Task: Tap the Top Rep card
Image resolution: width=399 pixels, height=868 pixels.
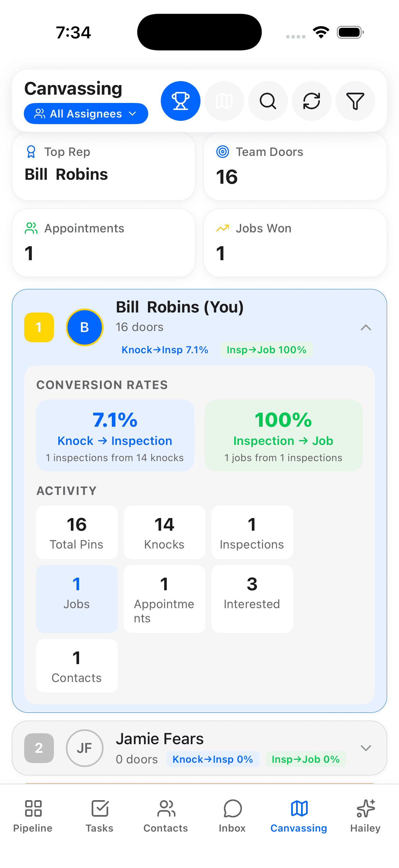Action: point(104,167)
